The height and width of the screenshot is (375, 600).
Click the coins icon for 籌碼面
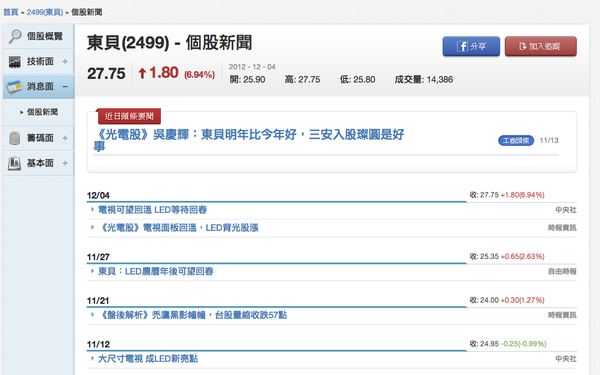pos(15,138)
